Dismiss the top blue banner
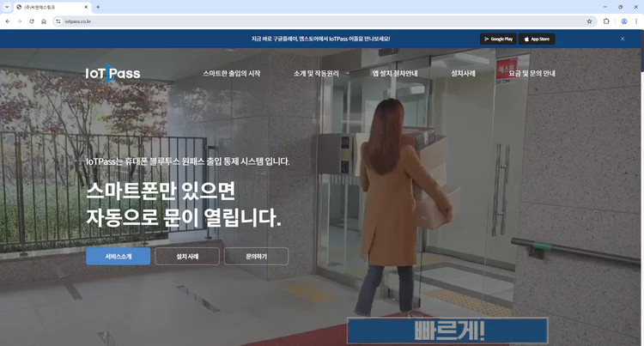The width and height of the screenshot is (644, 346). coord(623,39)
